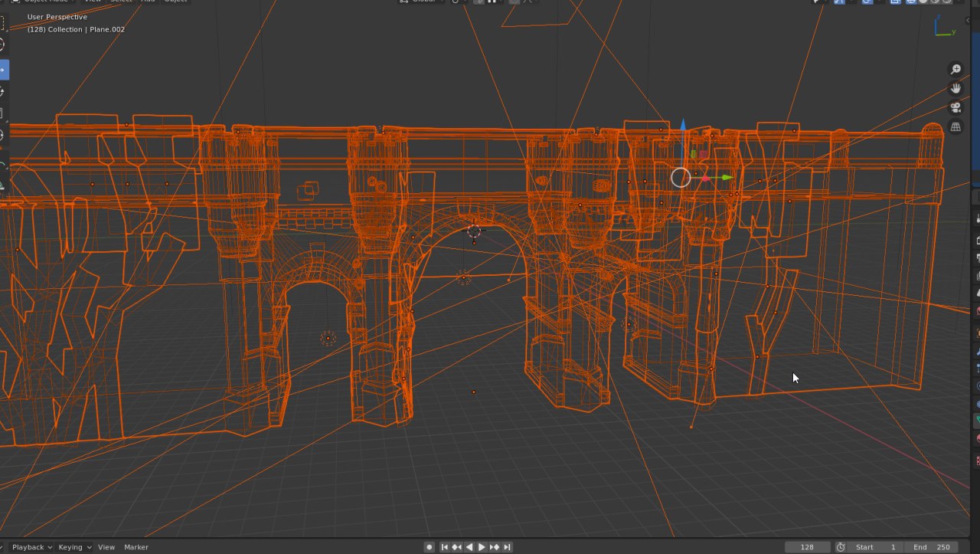Play the animation in reverse

click(x=469, y=547)
